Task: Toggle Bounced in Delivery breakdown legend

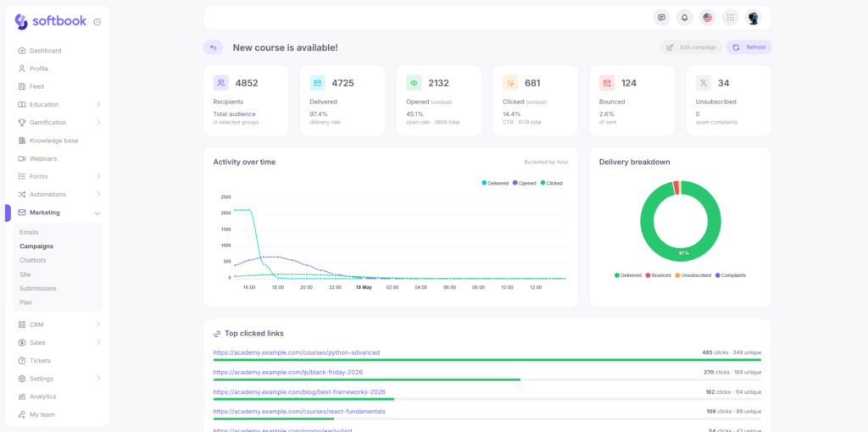Action: pyautogui.click(x=658, y=275)
